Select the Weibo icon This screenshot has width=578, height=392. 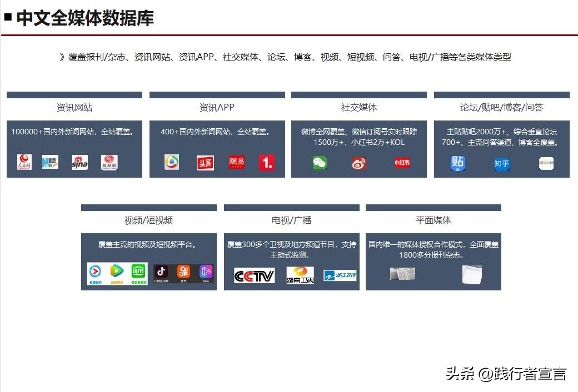pos(358,163)
